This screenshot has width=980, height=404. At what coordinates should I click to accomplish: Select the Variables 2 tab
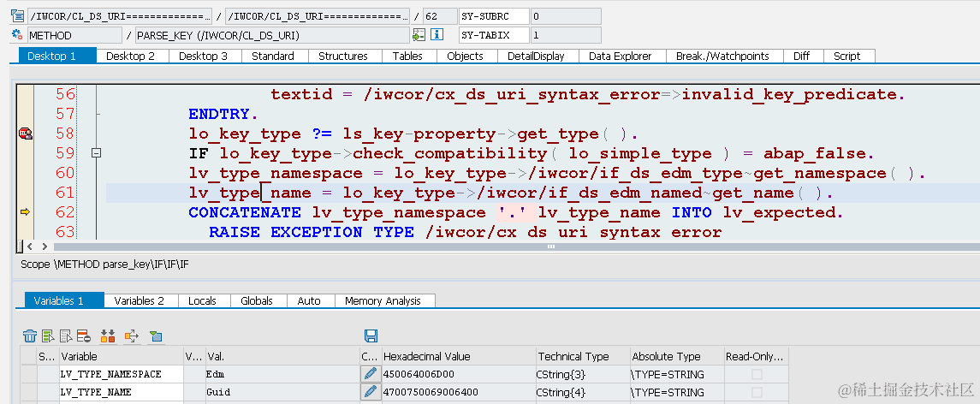click(141, 300)
